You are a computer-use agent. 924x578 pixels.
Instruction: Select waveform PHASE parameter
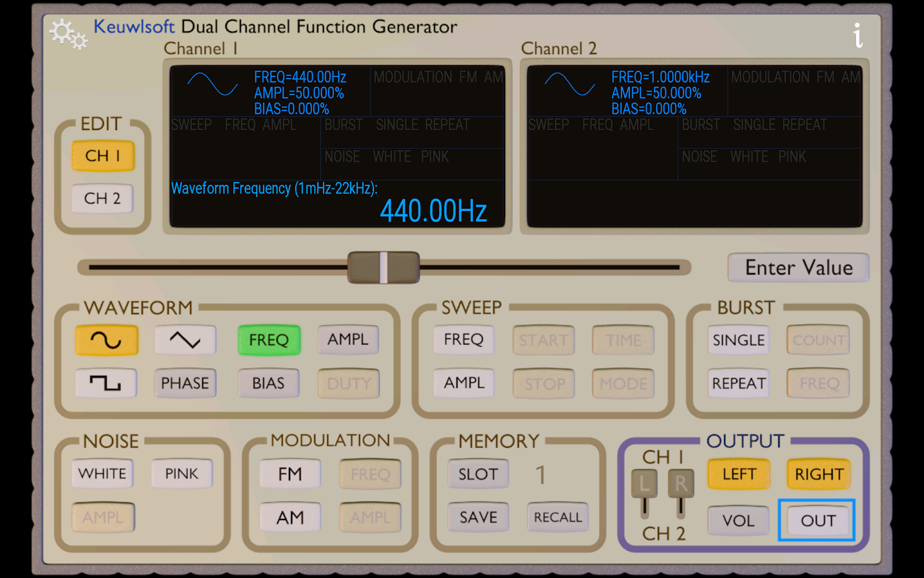(x=185, y=383)
